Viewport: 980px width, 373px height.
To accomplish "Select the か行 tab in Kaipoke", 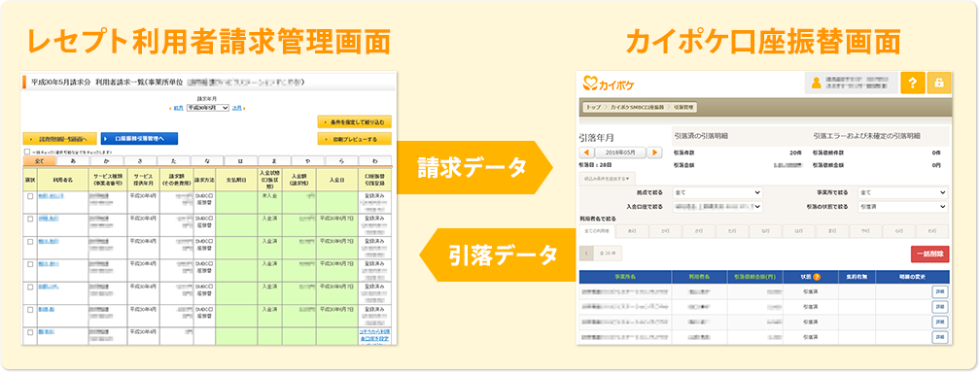I will (665, 231).
